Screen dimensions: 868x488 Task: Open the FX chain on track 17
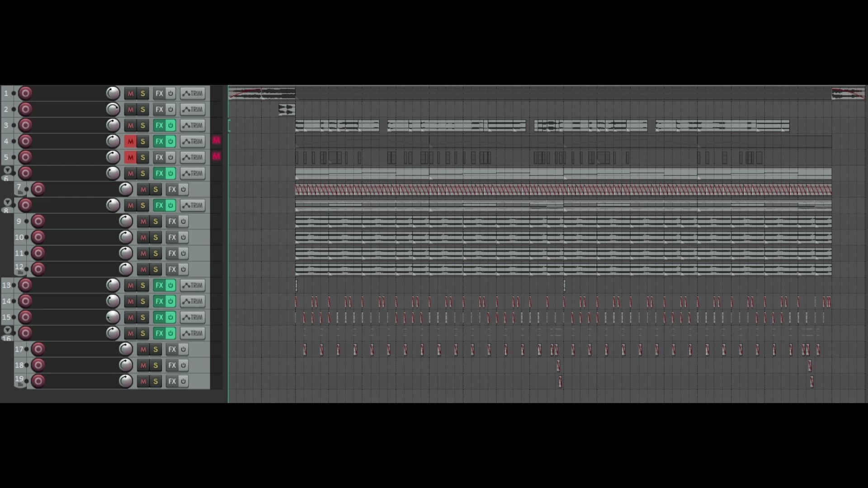click(172, 349)
